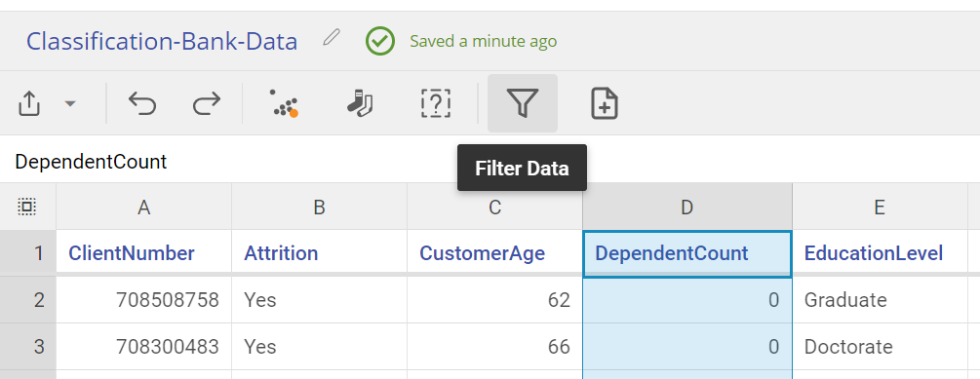This screenshot has width=980, height=379.
Task: Click the CustomerAge header cell
Action: [495, 253]
